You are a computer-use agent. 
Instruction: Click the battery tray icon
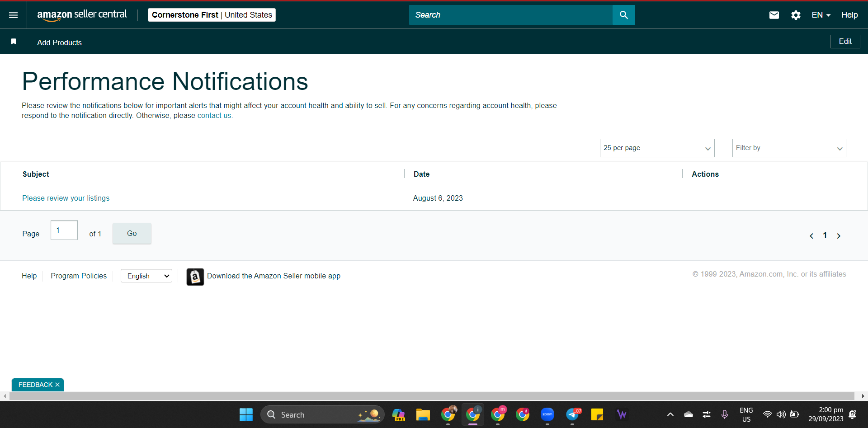(794, 414)
